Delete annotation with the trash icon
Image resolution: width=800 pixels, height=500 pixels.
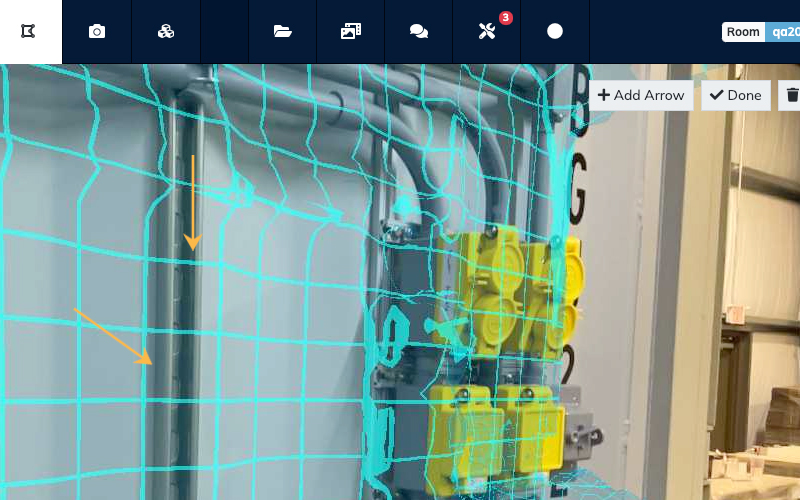coord(791,95)
